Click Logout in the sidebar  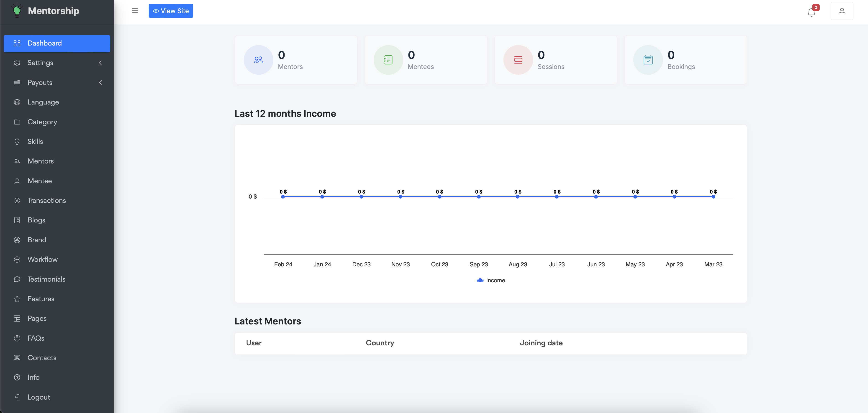coord(39,397)
